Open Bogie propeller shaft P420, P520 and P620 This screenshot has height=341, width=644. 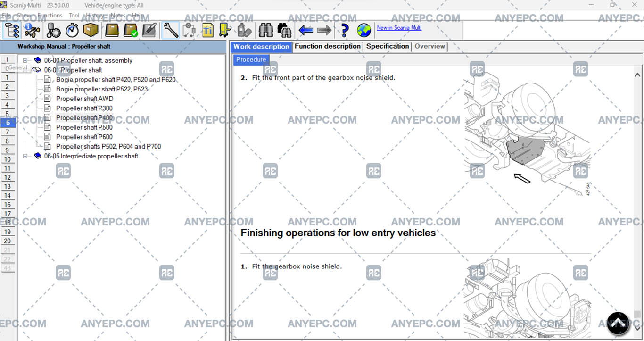[116, 80]
